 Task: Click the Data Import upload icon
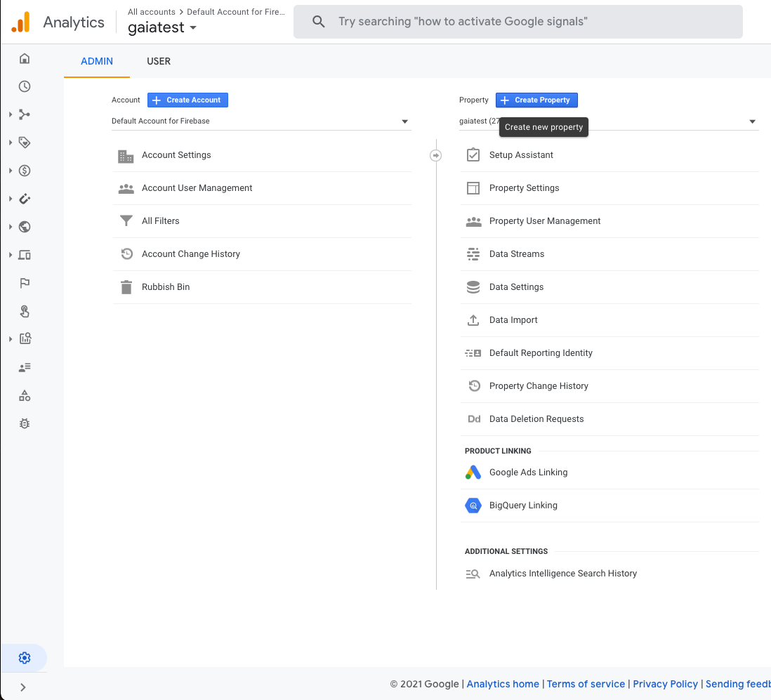tap(473, 320)
